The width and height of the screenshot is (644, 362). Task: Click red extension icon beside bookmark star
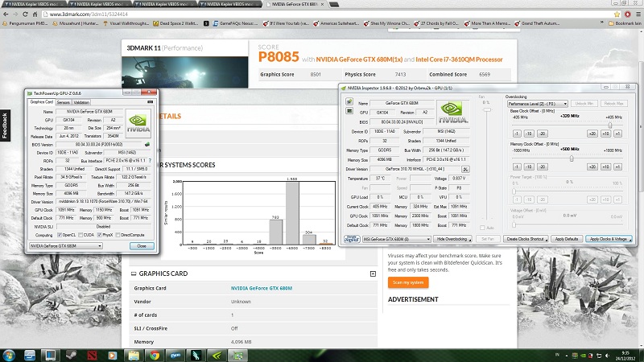tap(627, 14)
